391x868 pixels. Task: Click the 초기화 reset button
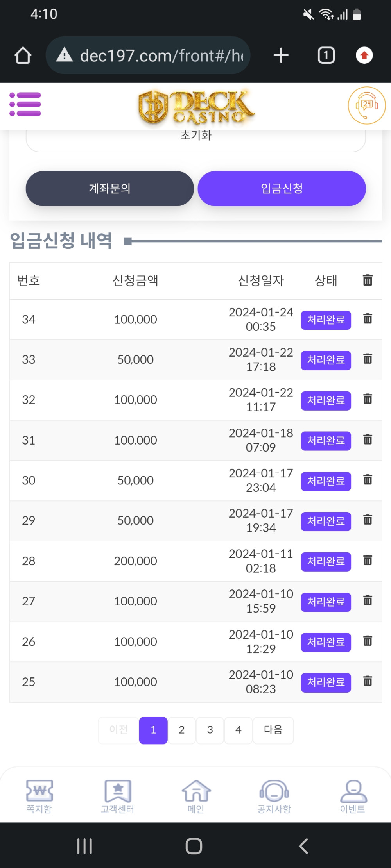point(195,137)
